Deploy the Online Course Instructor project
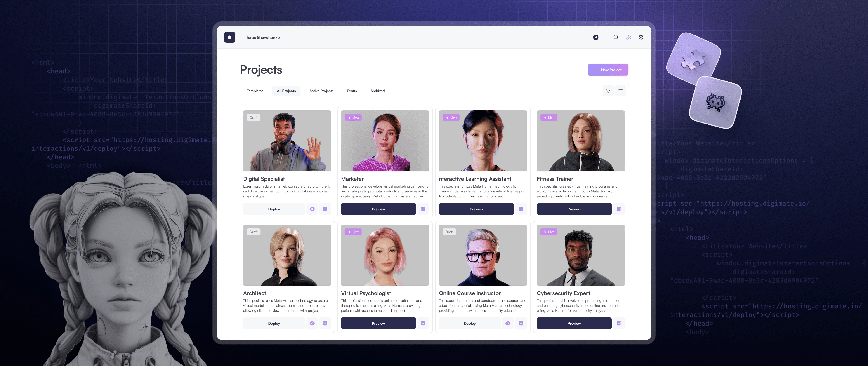The width and height of the screenshot is (868, 366). (x=470, y=323)
